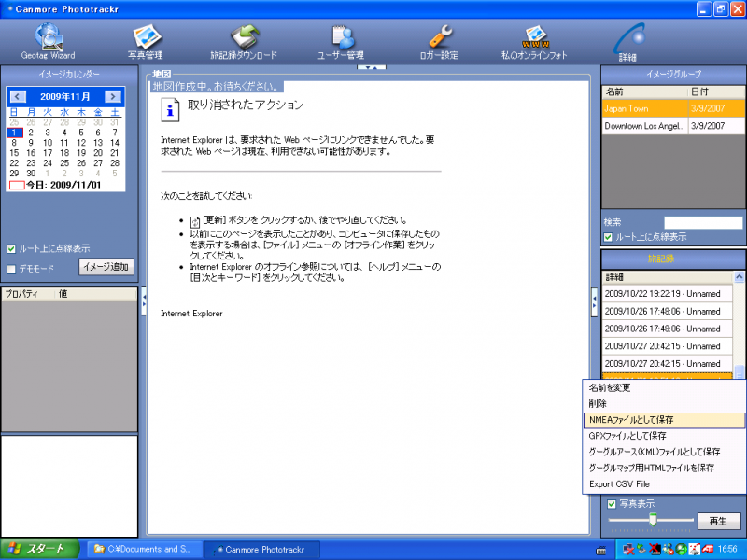
Task: Toggle left panel ルート上に点線表示 checkbox
Action: click(x=11, y=249)
